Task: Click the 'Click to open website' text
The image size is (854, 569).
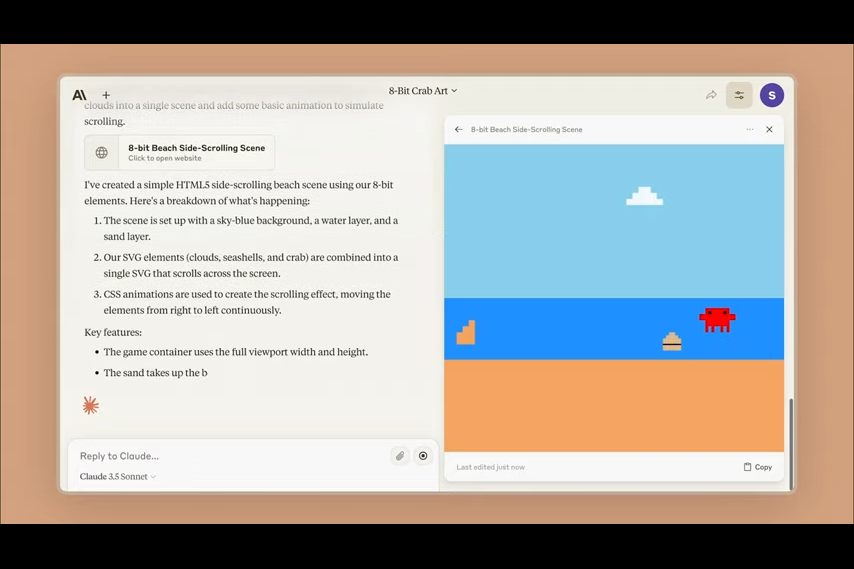Action: (164, 158)
